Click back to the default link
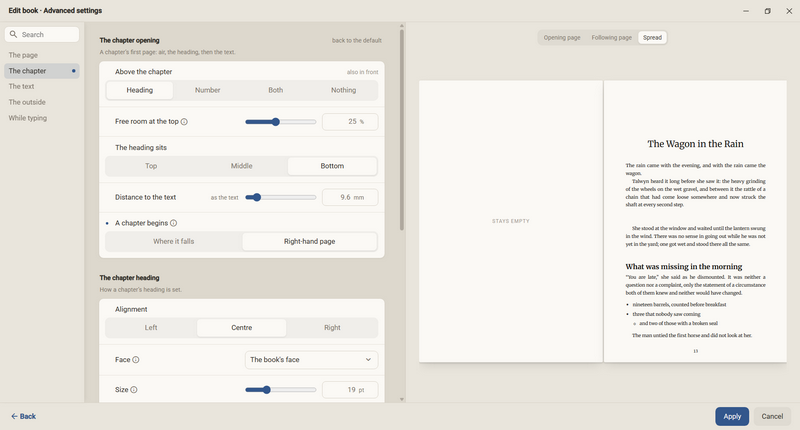Image resolution: width=800 pixels, height=430 pixels. 357,40
